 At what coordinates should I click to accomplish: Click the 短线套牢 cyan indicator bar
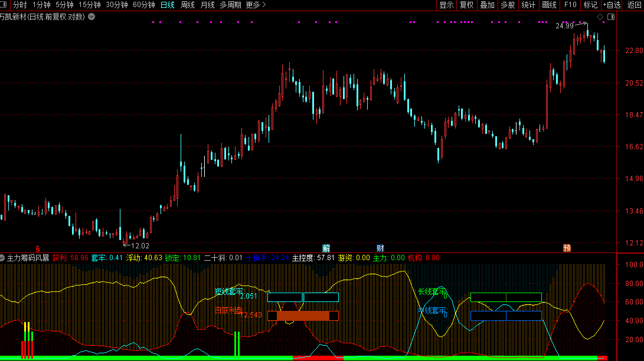(x=303, y=297)
